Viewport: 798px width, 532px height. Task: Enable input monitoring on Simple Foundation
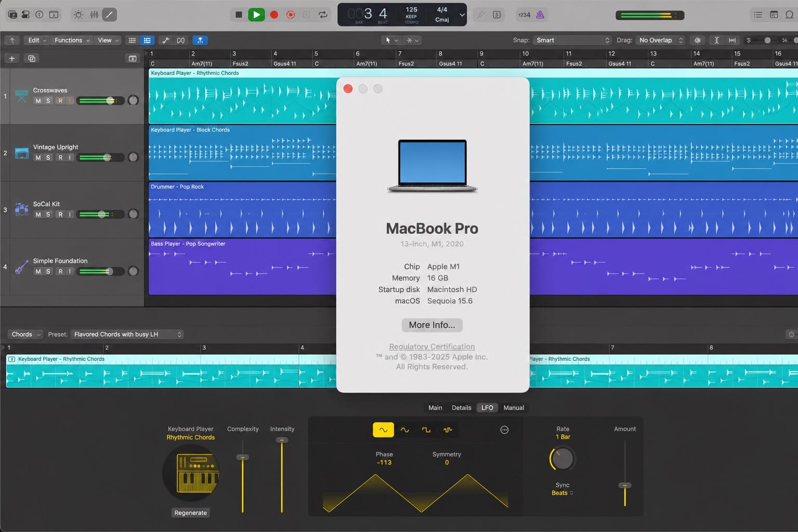(x=70, y=271)
